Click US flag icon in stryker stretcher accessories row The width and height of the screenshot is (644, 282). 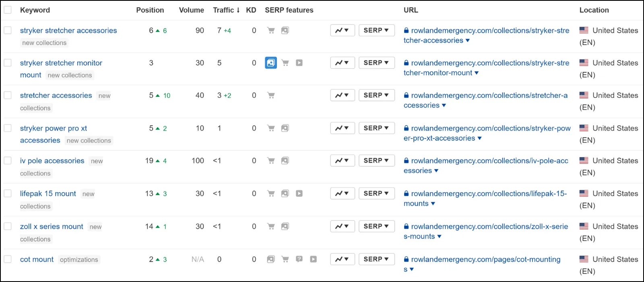(x=584, y=30)
